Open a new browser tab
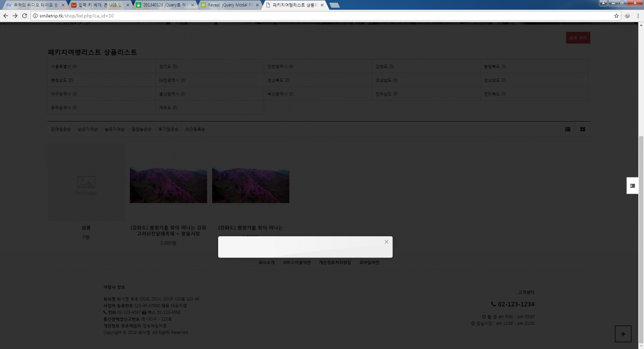The width and height of the screenshot is (644, 349). (334, 5)
